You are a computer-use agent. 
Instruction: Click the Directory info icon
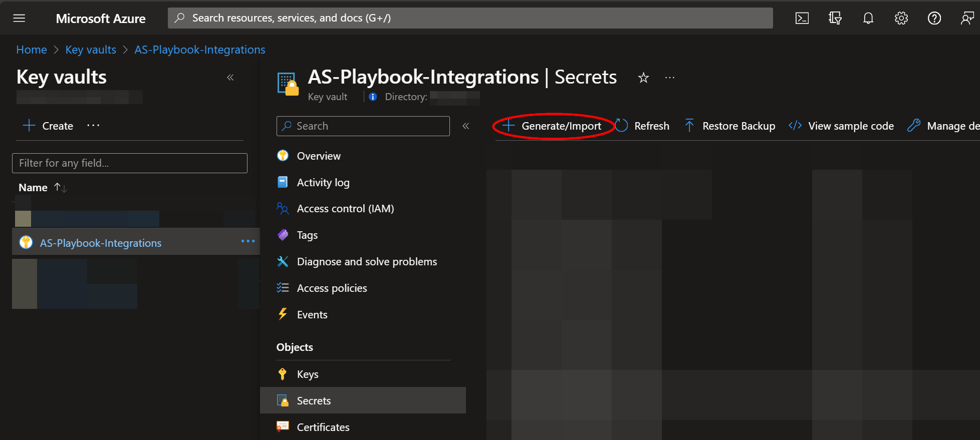click(x=373, y=97)
